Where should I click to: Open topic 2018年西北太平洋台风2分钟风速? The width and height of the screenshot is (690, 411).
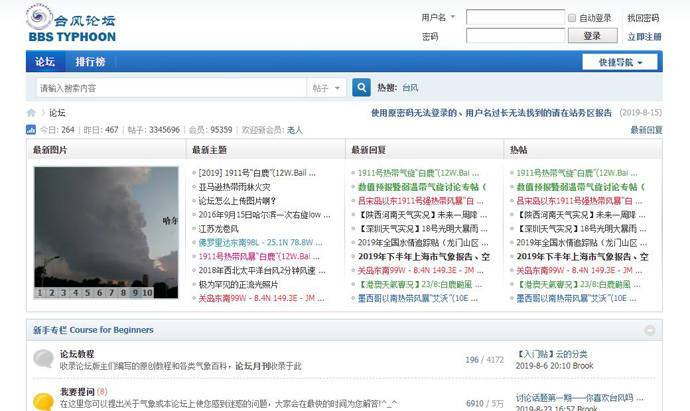coord(262,271)
